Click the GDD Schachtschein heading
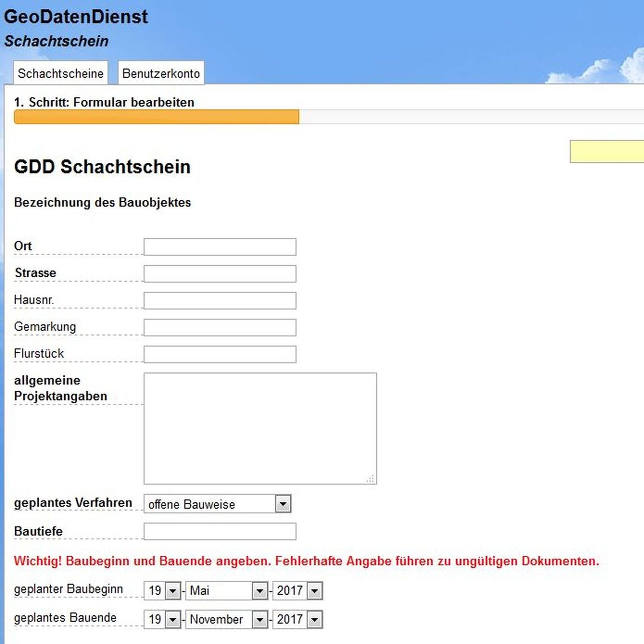This screenshot has width=644, height=644. (x=102, y=167)
